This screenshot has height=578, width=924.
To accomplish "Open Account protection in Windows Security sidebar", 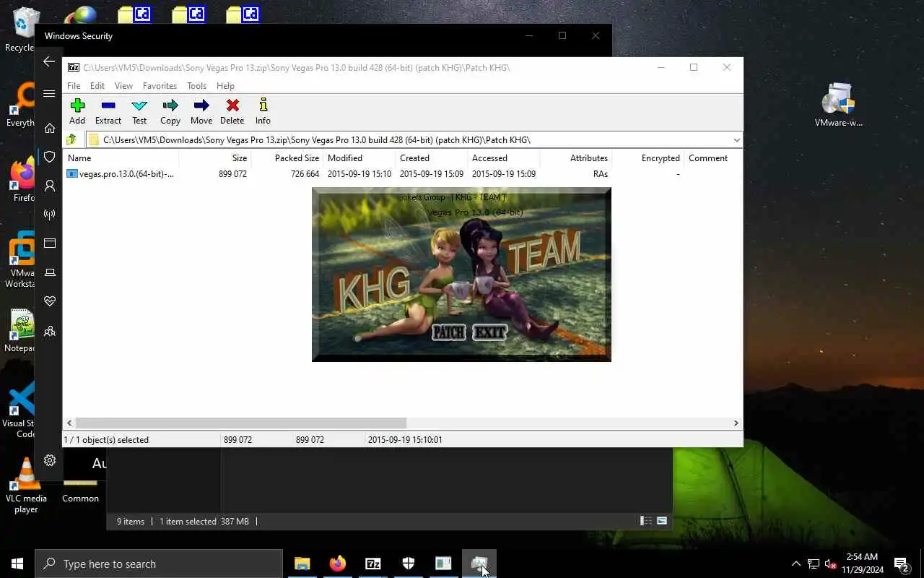I will pos(49,186).
